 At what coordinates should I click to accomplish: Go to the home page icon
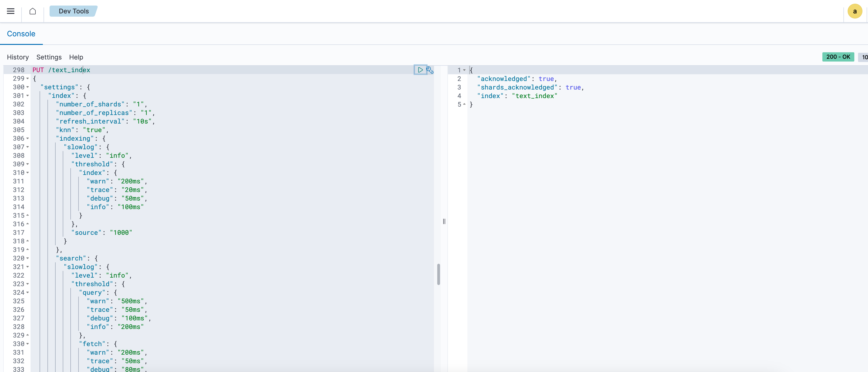coord(33,11)
